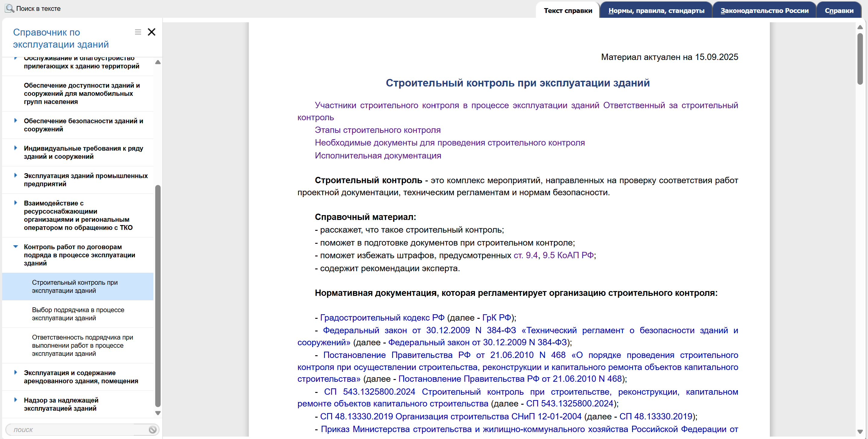
Task: Focus the sidebar поиск input field
Action: coord(77,430)
